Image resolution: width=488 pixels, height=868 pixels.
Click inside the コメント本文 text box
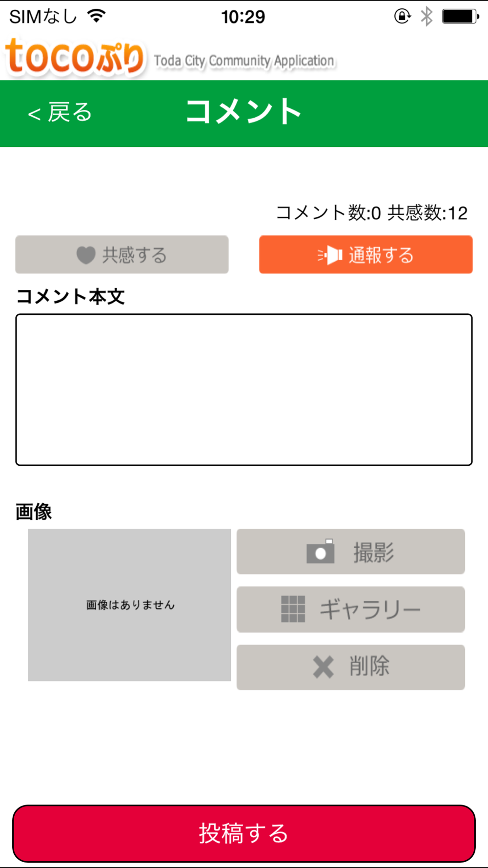244,390
